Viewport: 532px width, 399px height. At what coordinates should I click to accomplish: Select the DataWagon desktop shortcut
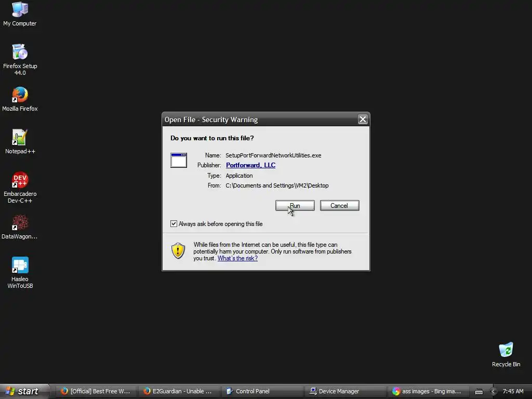(20, 227)
